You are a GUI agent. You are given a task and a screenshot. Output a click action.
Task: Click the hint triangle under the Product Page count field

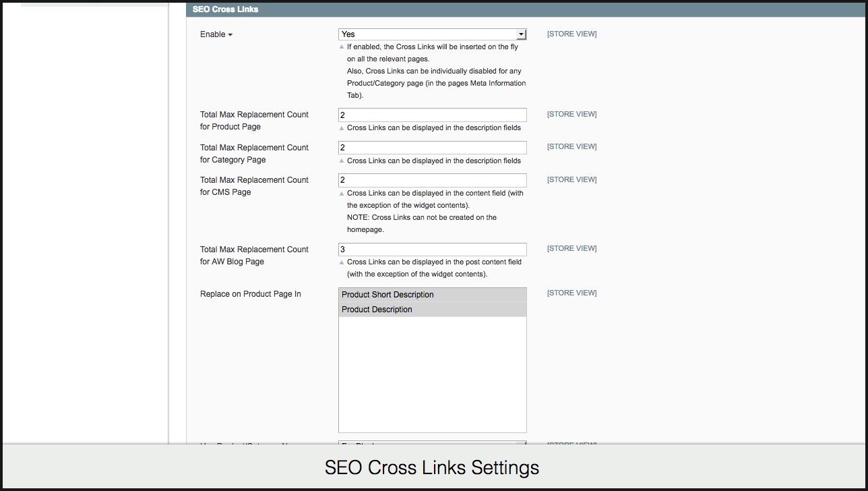[x=342, y=128]
